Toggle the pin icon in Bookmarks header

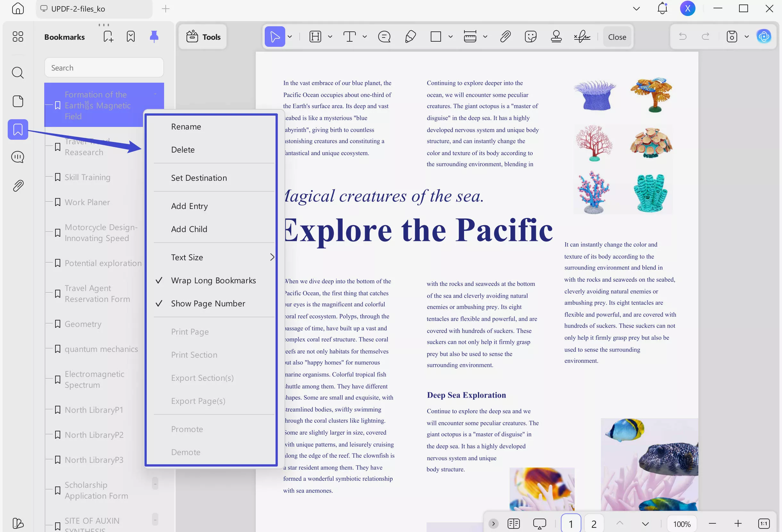[x=154, y=36]
